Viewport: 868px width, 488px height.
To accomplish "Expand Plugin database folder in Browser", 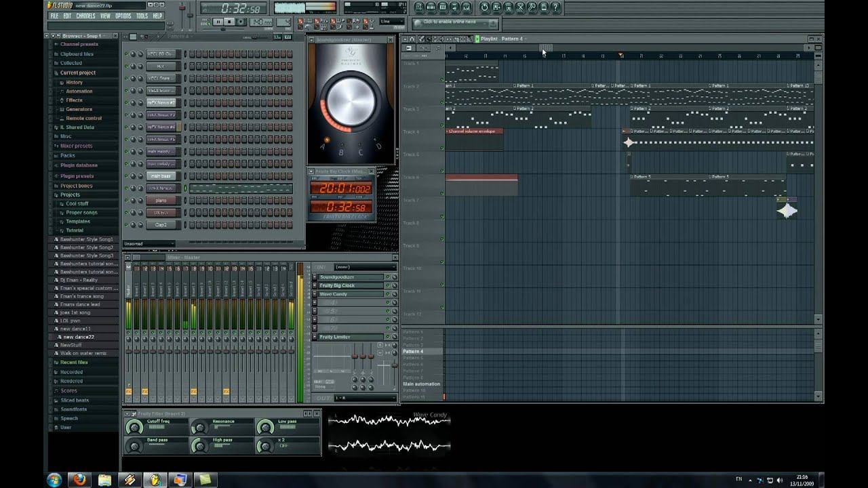I will tap(79, 165).
